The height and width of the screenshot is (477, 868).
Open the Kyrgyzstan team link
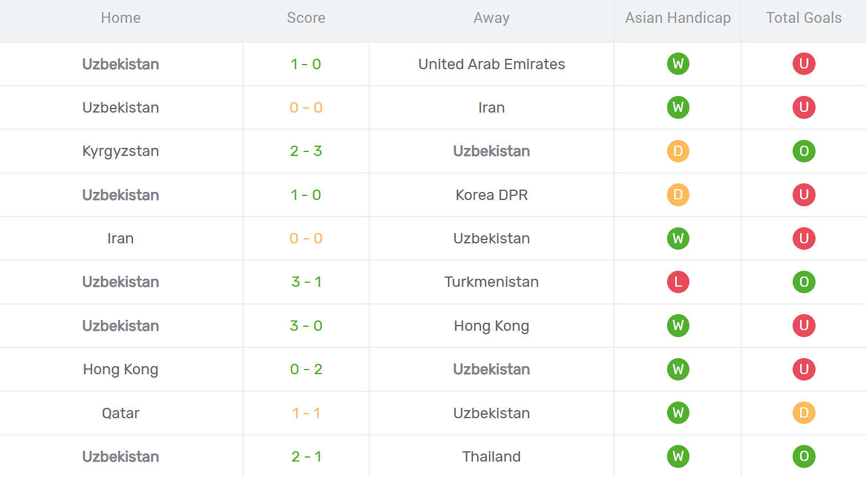coord(120,151)
